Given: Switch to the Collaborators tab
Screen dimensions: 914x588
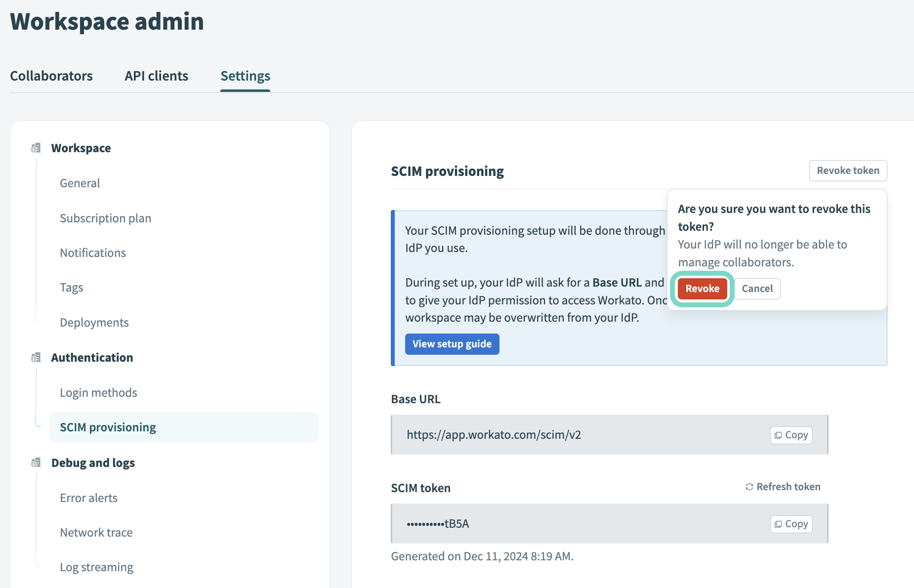Looking at the screenshot, I should click(51, 76).
